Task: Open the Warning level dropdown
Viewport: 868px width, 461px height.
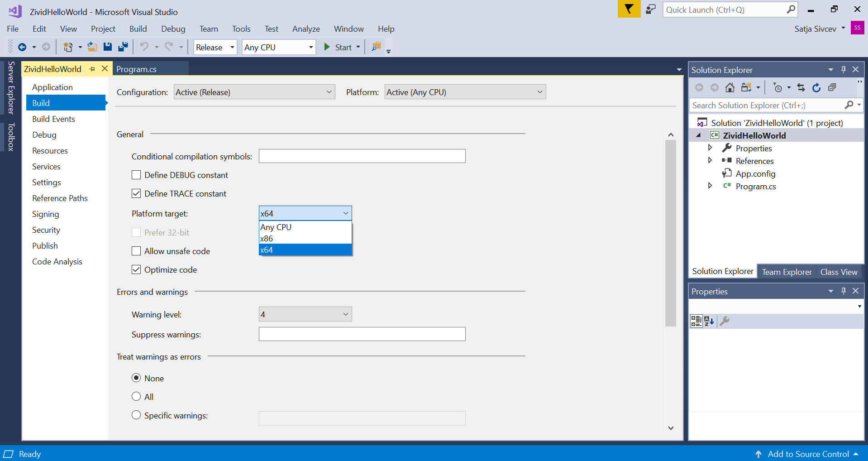Action: pos(305,314)
